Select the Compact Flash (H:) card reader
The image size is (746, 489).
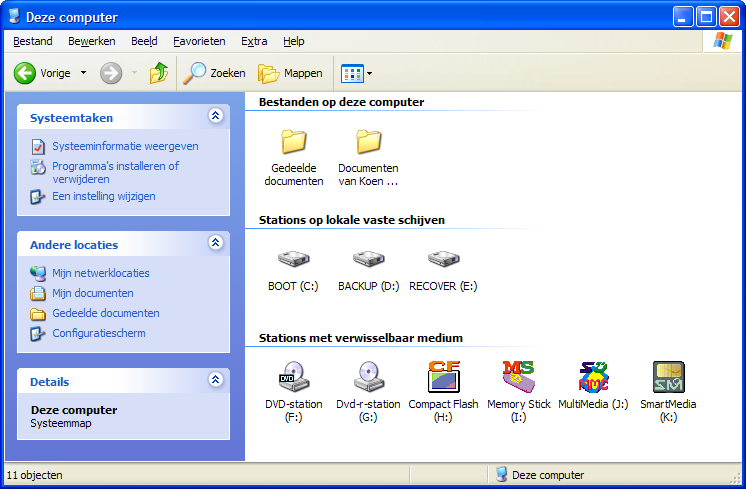(443, 377)
